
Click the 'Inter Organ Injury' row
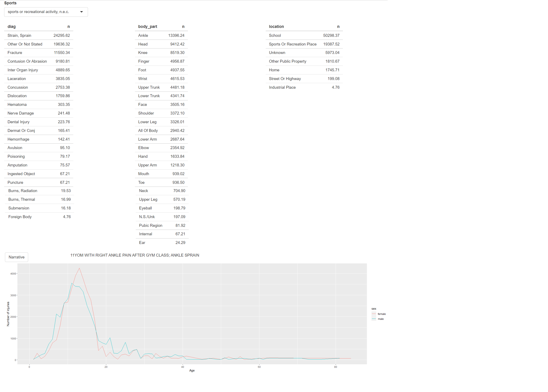39,70
